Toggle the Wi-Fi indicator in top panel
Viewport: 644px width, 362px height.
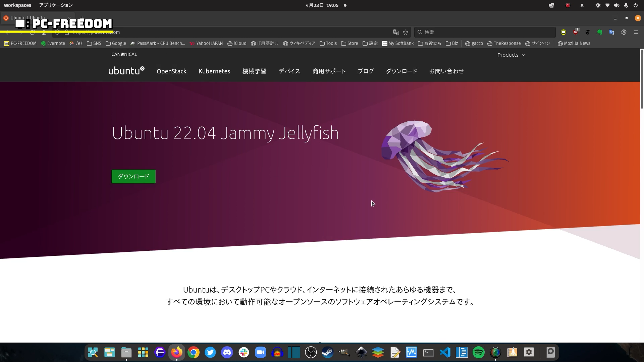[x=607, y=5]
